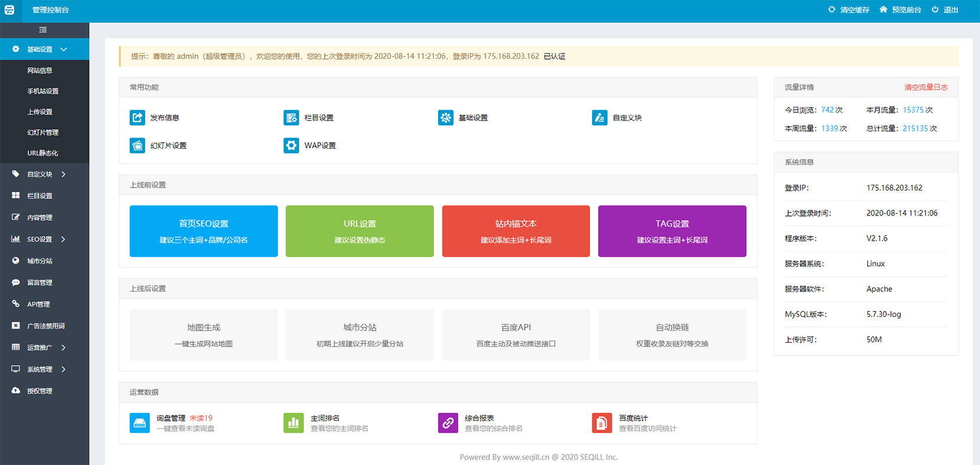980x465 pixels.
Task: Click the 管理控制台 header title
Action: pos(51,10)
